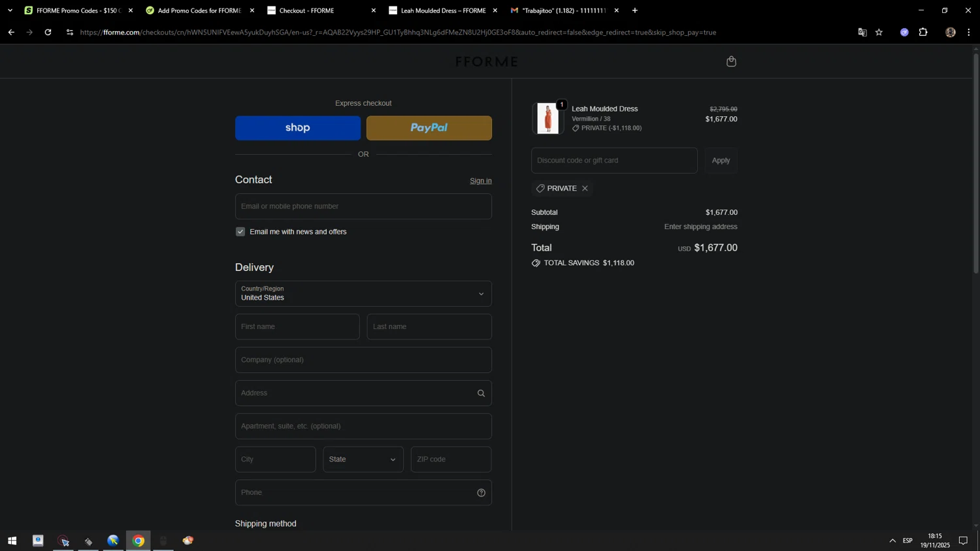Open the shopping bag cart icon
Image resolution: width=980 pixels, height=551 pixels.
tap(731, 61)
